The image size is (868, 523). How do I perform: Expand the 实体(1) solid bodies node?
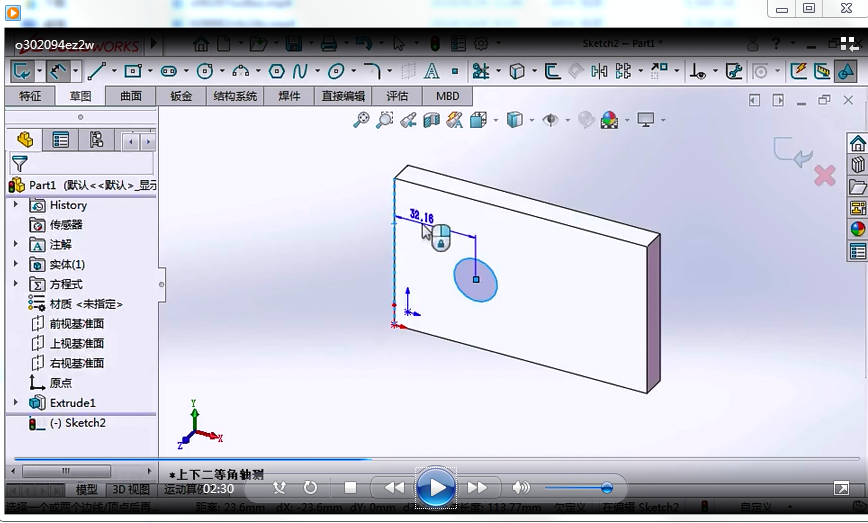point(16,264)
